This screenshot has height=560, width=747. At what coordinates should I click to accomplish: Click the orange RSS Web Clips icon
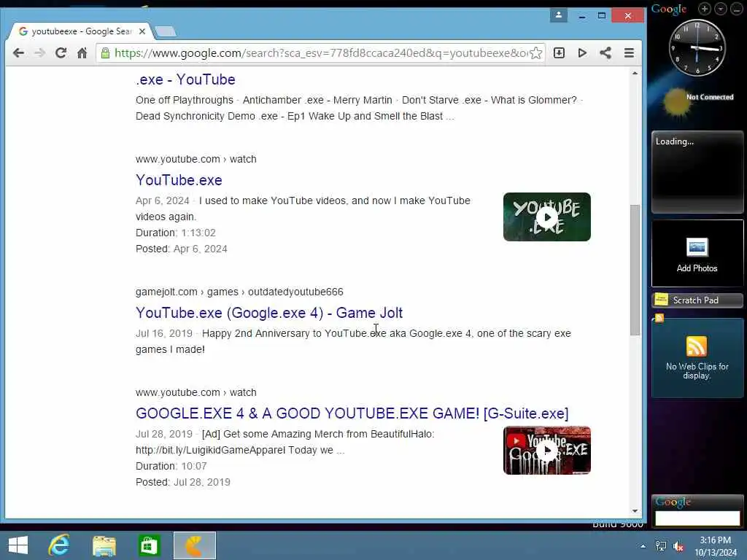click(697, 346)
